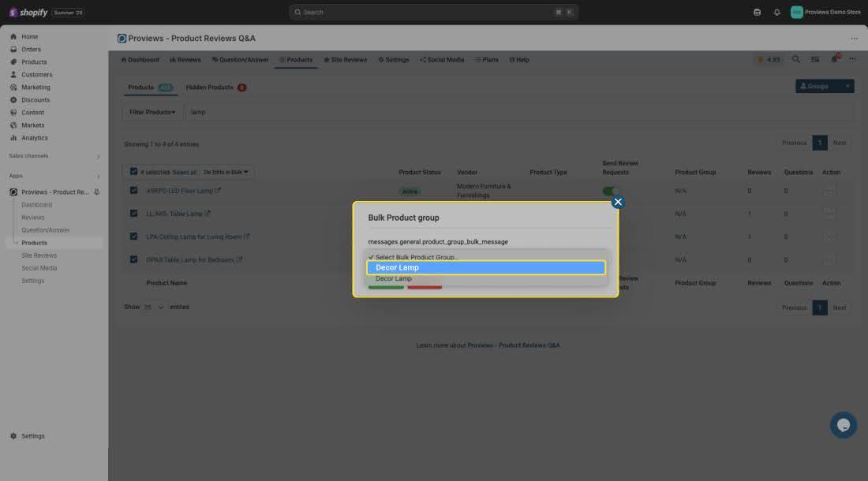Uncheck the ASRPD-LED Floor Lamp checkbox

134,191
